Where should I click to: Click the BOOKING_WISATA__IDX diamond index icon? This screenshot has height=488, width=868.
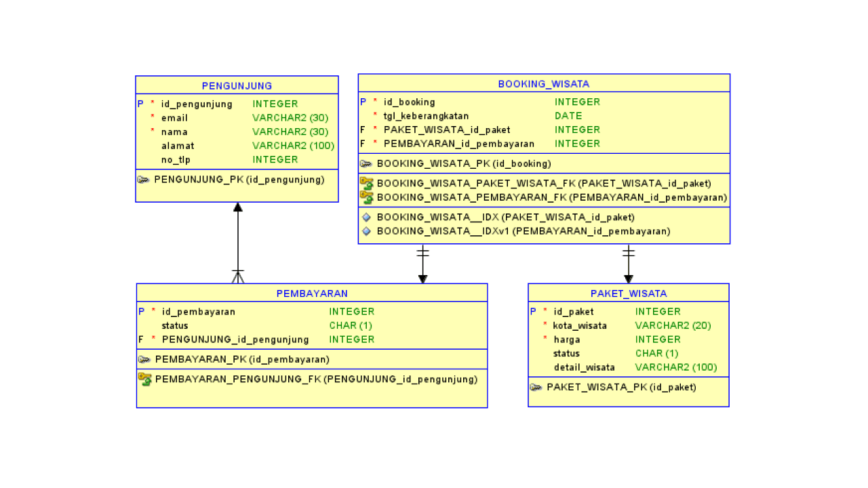tap(366, 218)
